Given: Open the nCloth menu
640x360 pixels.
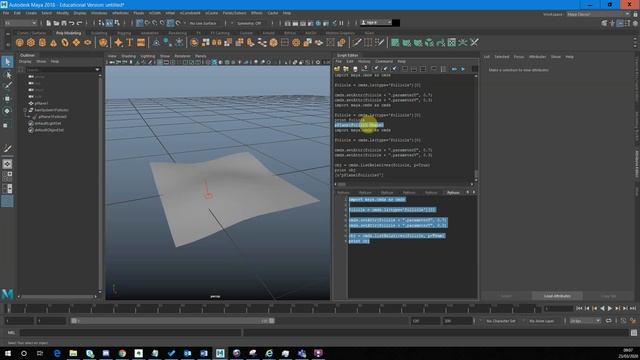Looking at the screenshot, I should [x=155, y=13].
